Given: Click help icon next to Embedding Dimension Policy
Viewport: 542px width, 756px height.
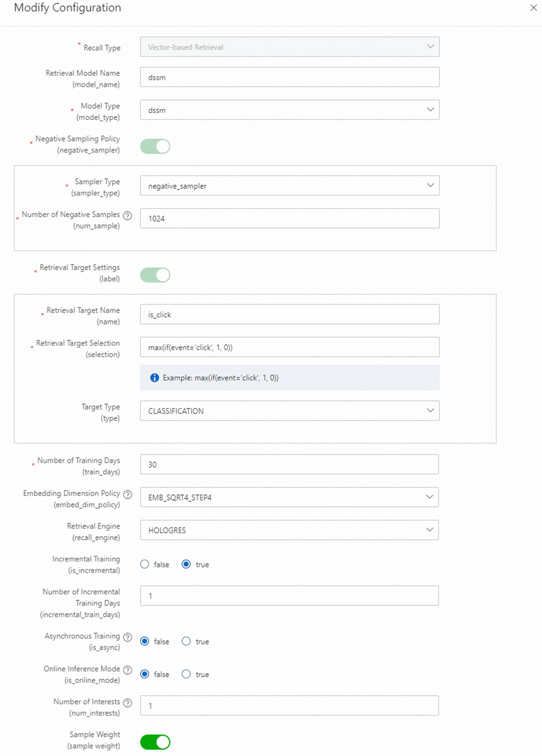Looking at the screenshot, I should point(128,494).
